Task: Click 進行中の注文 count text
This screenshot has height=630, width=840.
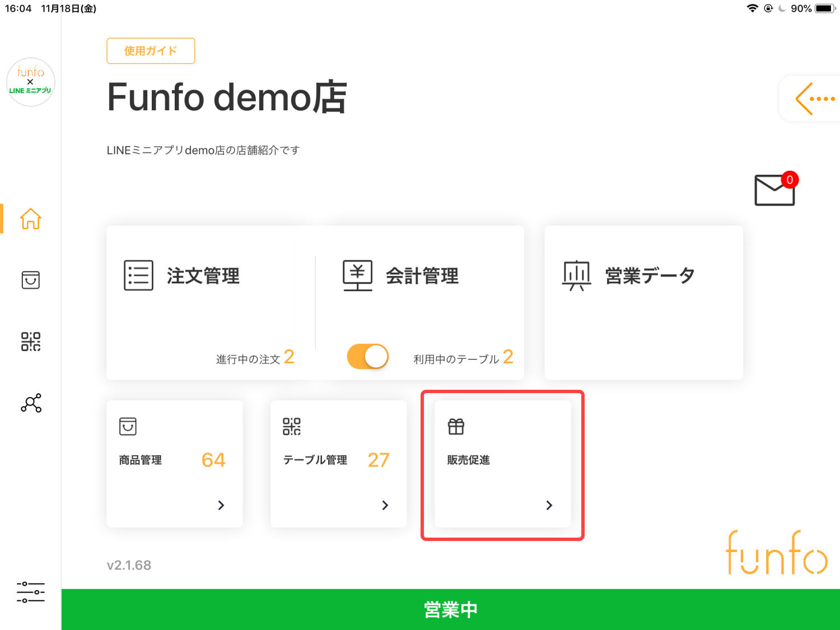Action: coord(255,357)
